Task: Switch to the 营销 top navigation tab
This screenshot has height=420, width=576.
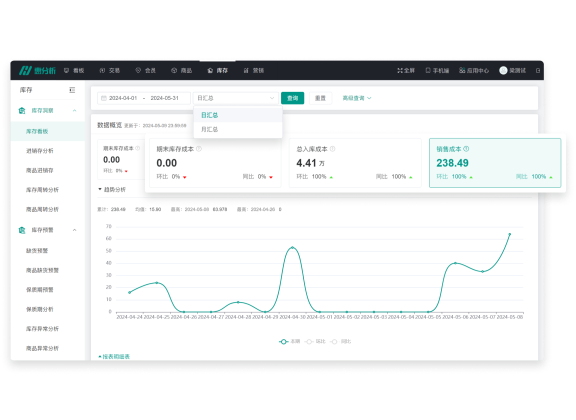Action: pyautogui.click(x=253, y=70)
